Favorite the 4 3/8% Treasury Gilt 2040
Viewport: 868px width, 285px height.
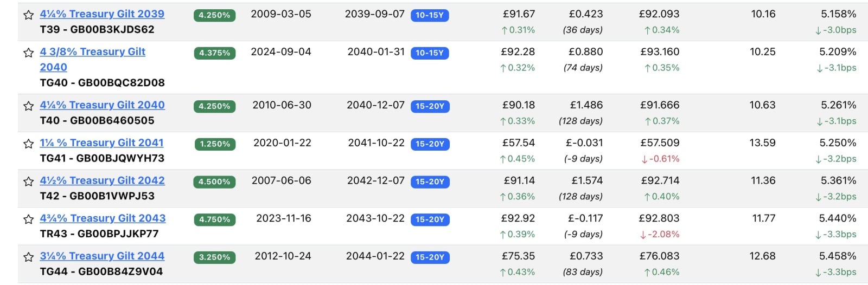(x=28, y=53)
